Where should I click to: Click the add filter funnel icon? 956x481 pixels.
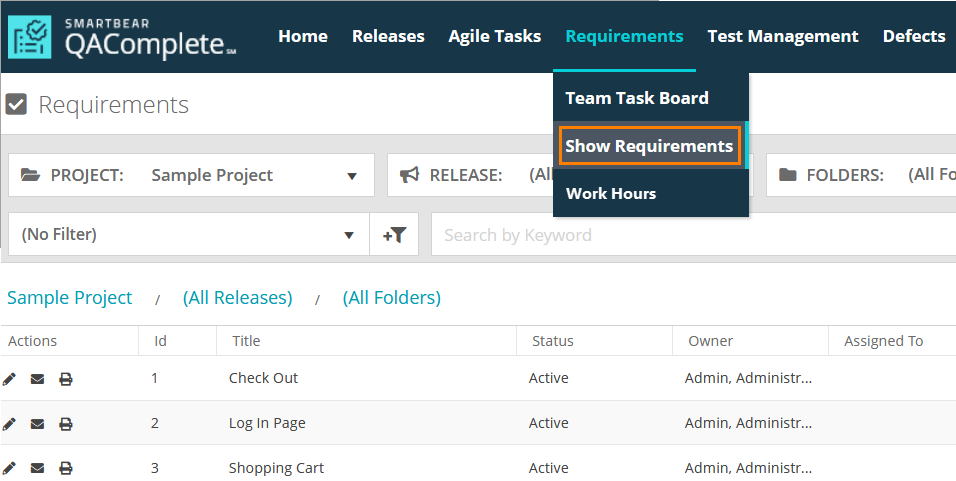(x=394, y=235)
